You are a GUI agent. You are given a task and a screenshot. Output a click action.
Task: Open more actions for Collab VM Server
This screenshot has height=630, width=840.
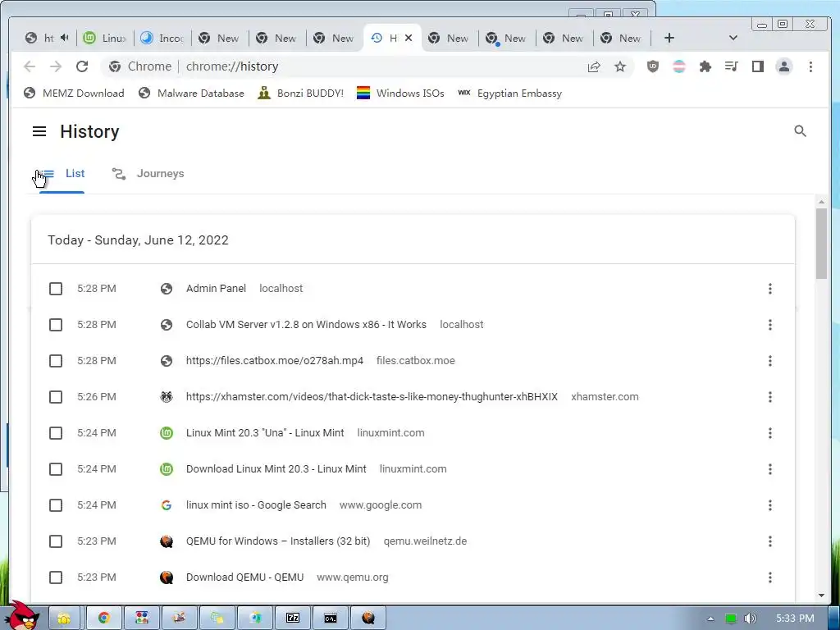tap(769, 325)
